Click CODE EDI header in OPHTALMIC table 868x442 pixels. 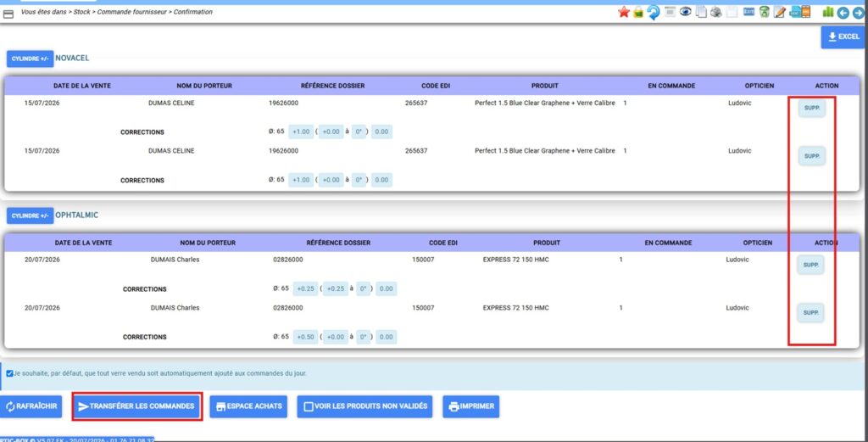442,243
